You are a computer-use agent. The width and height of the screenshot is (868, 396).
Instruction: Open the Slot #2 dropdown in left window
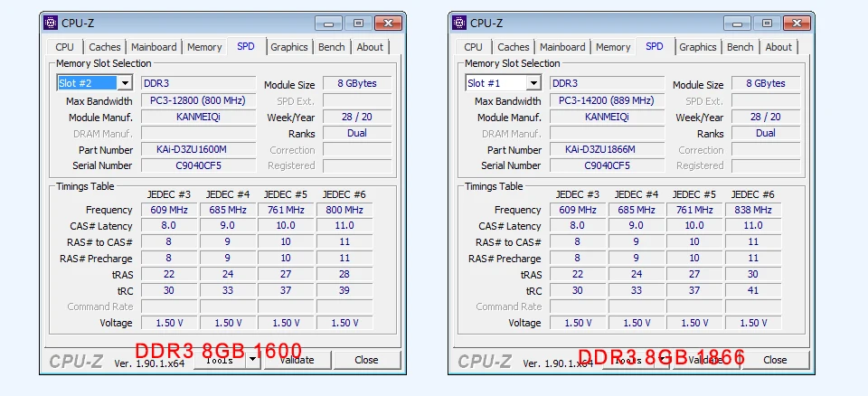coord(125,84)
